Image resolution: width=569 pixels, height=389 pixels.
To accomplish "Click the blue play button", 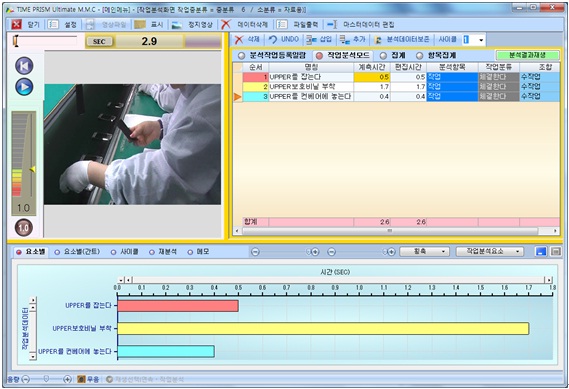I will pos(24,87).
